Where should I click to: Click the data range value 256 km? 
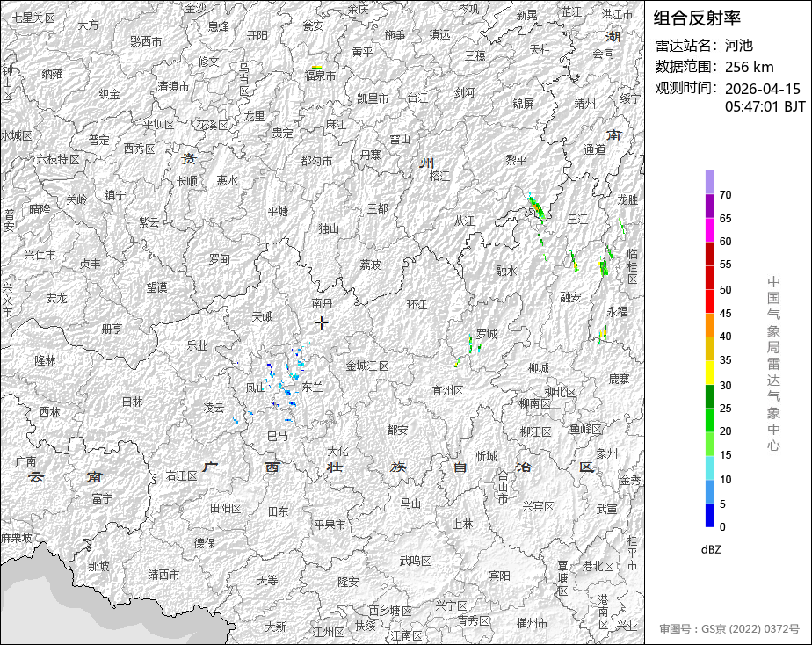point(749,67)
